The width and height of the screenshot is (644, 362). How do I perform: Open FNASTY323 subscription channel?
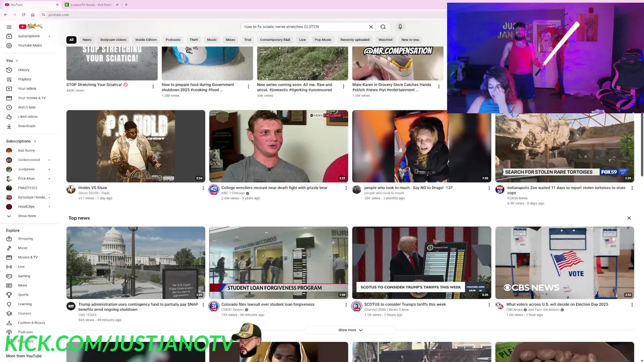[x=28, y=188]
